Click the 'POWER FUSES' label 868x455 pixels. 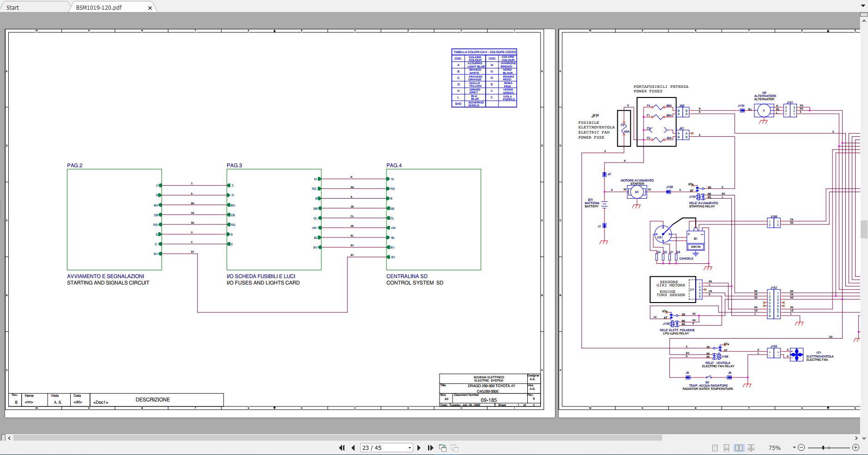[x=648, y=91]
